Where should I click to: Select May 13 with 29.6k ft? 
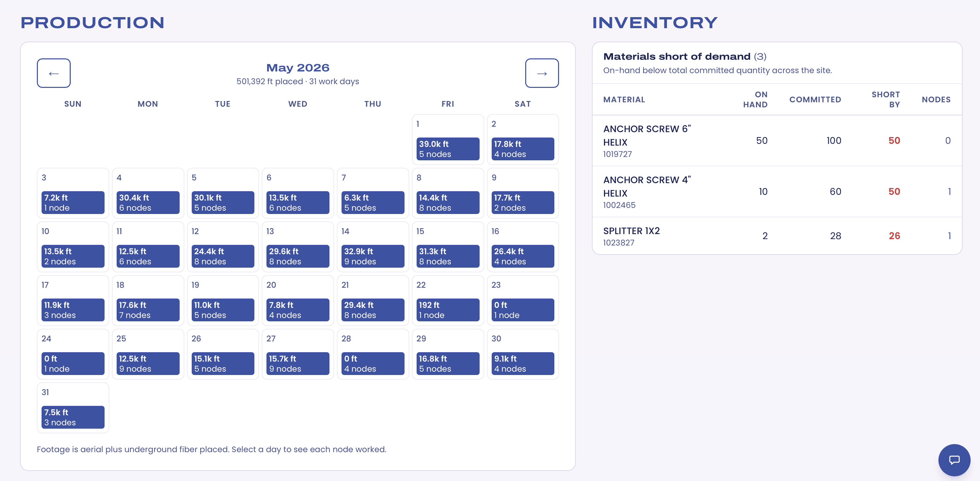click(x=298, y=247)
